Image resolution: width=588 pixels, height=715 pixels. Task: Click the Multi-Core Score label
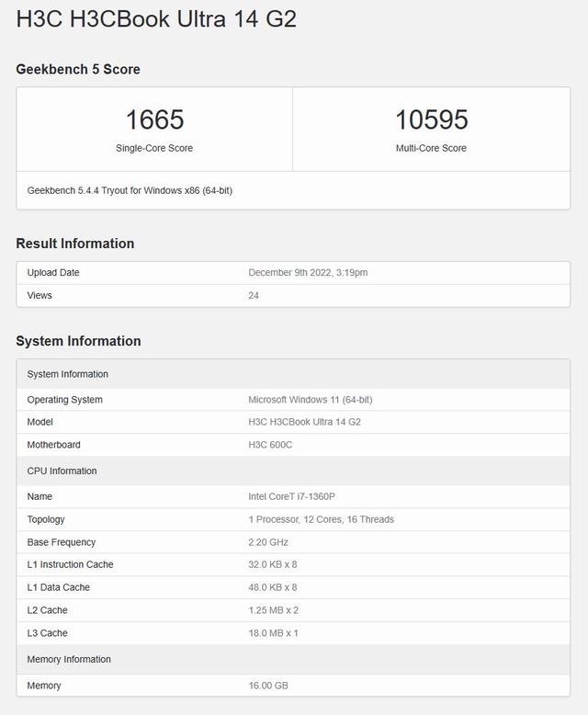coord(431,148)
